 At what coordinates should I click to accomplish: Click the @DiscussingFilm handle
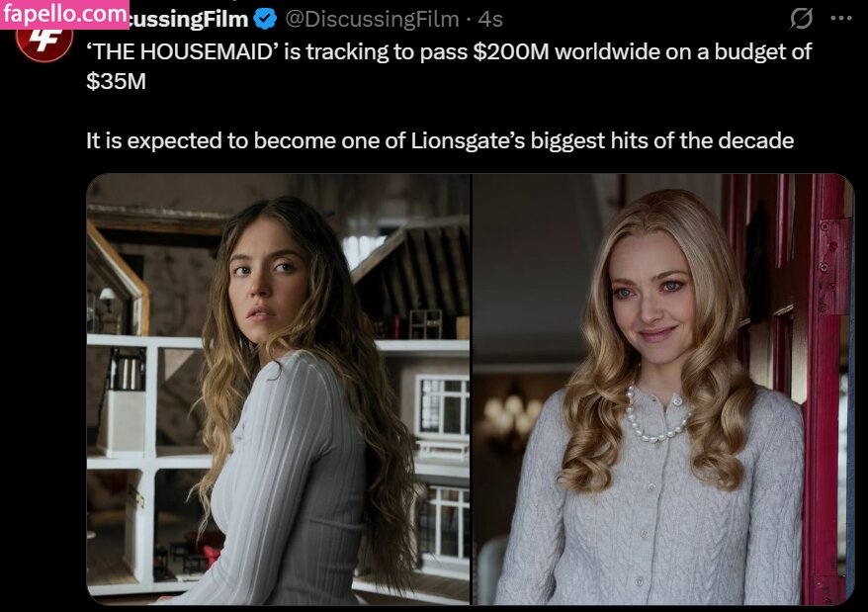coord(372,20)
